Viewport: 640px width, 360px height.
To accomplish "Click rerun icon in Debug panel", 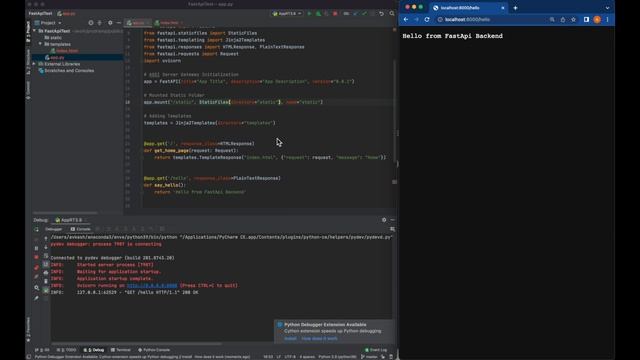I will tap(36, 229).
